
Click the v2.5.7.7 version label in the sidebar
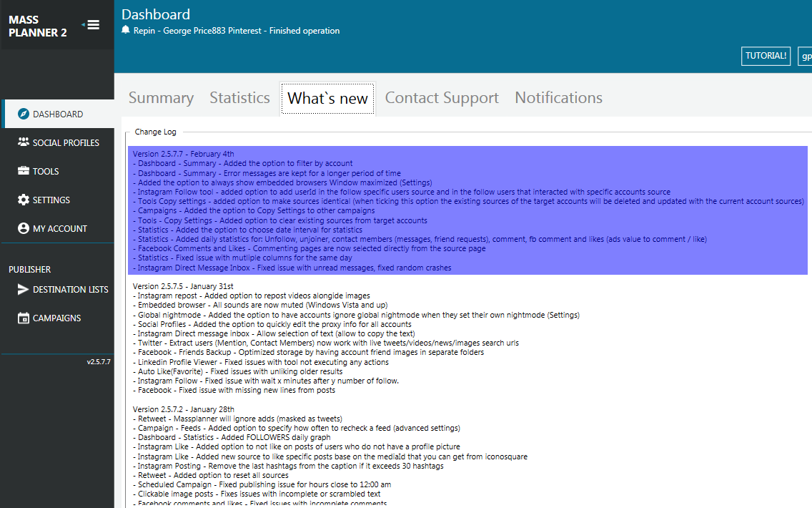click(x=98, y=362)
